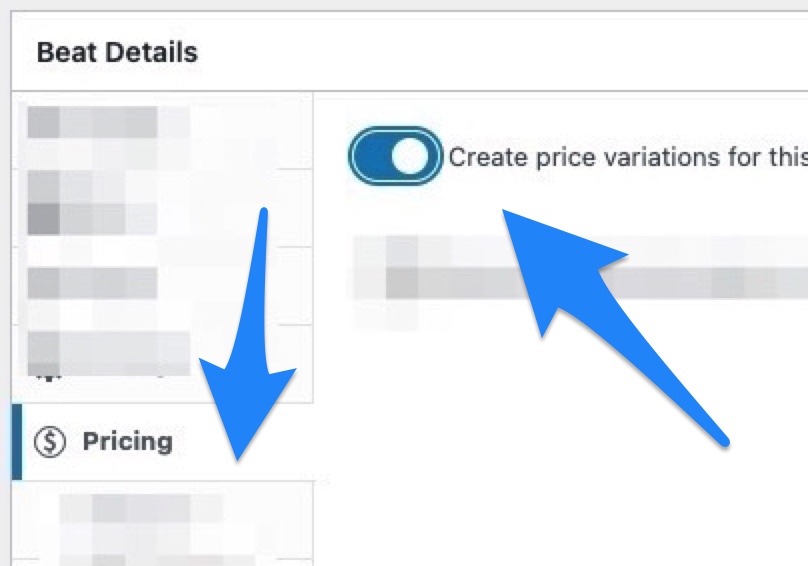Viewport: 808px width, 566px height.
Task: Select the blurred tab directly above Pricing
Action: pos(162,364)
